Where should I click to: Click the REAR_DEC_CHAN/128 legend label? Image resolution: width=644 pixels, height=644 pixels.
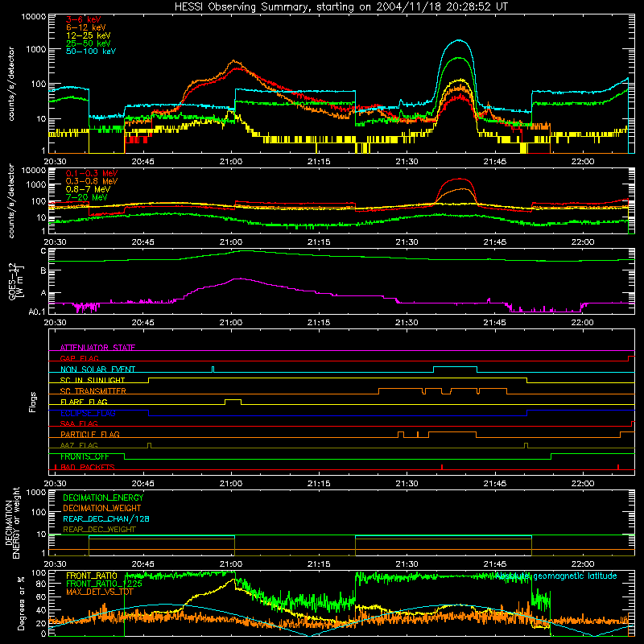pos(106,518)
